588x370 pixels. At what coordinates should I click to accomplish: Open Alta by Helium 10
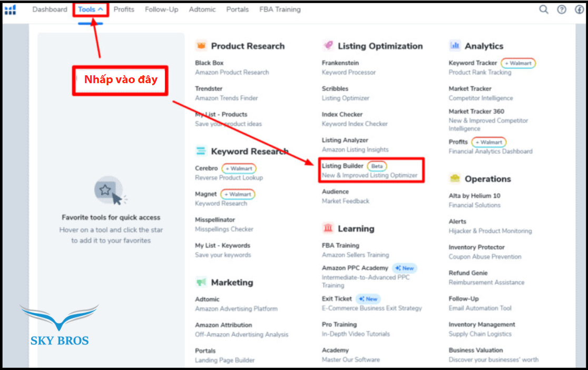tap(474, 195)
